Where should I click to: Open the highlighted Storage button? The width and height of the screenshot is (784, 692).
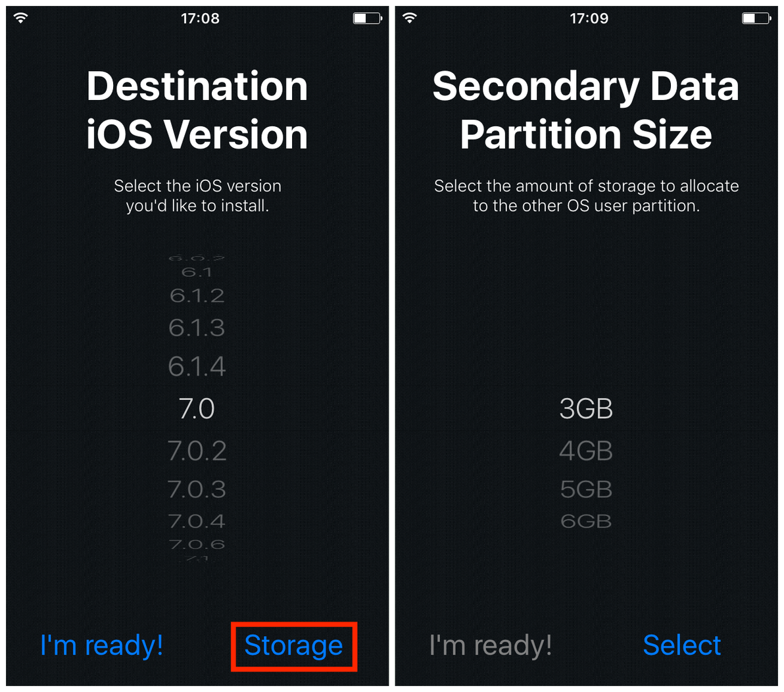[x=293, y=646]
